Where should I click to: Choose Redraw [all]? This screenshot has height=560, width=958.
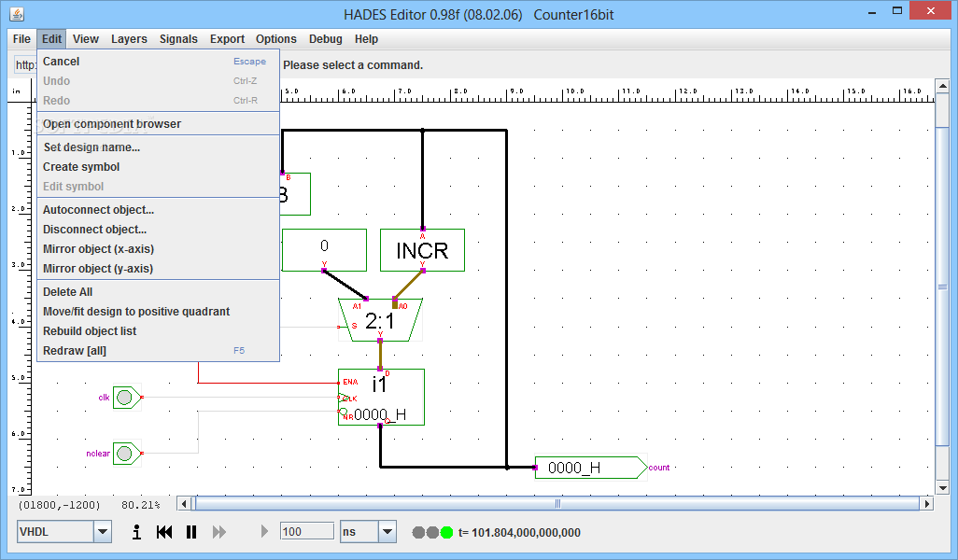pyautogui.click(x=158, y=351)
